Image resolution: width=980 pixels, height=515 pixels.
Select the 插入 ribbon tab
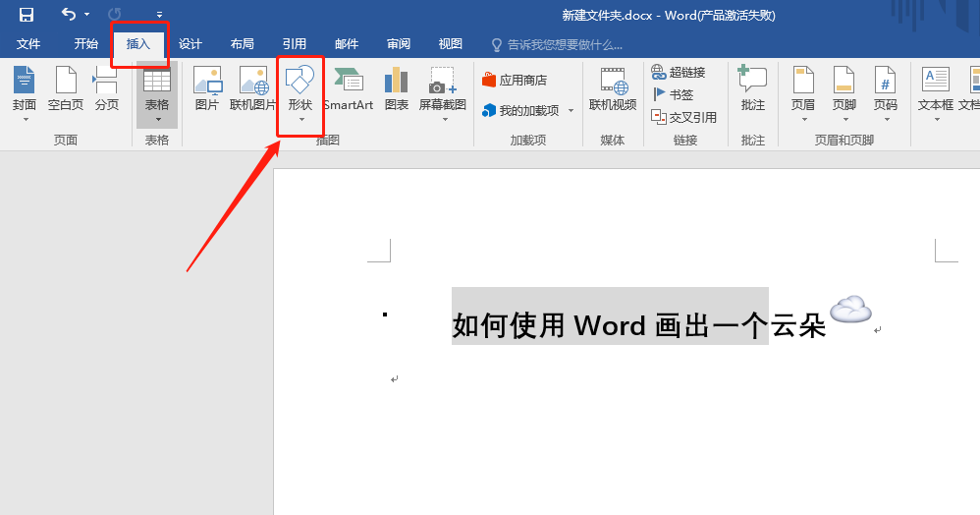tap(138, 44)
